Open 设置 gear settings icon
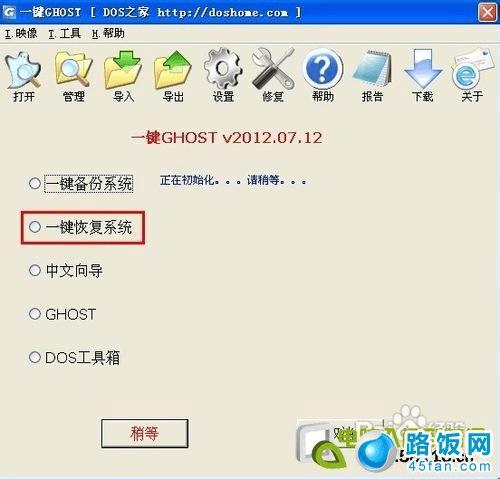Screen dimensions: 500x479 223,69
